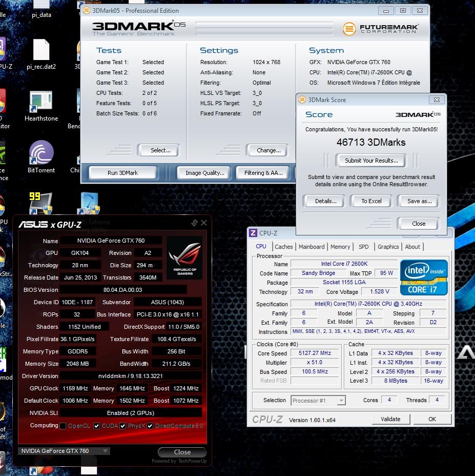Toggle the PhysX checkbox in GPU-Z
475x476 pixels.
click(x=122, y=426)
